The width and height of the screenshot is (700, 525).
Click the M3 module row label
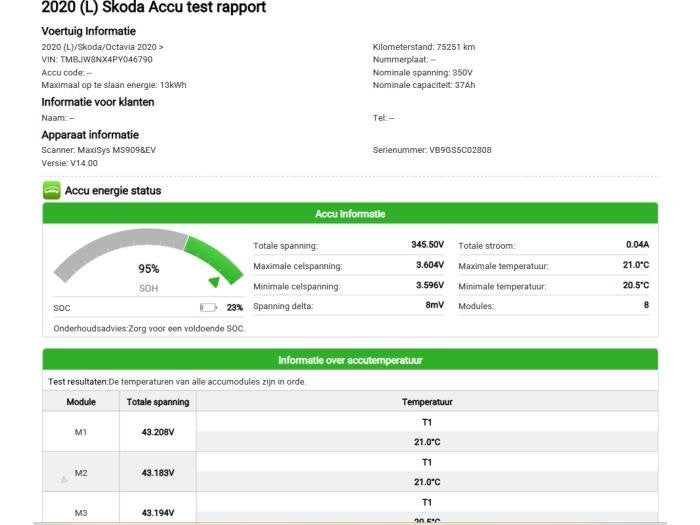(81, 513)
